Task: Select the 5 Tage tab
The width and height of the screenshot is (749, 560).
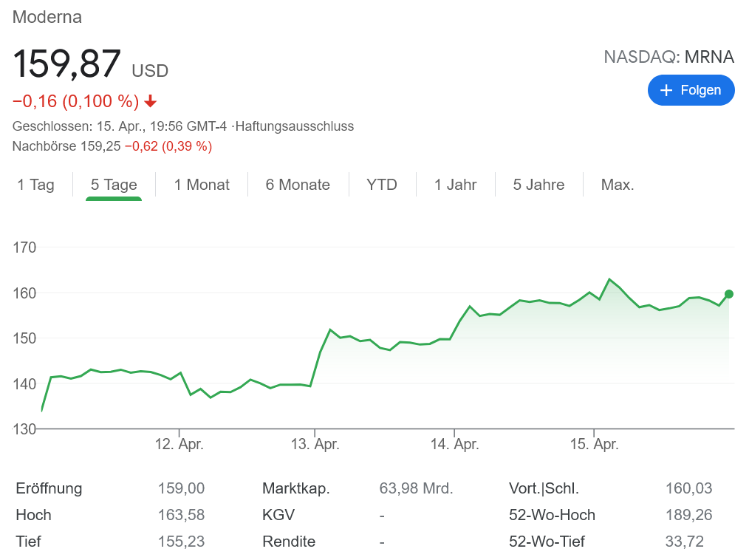Action: [114, 185]
